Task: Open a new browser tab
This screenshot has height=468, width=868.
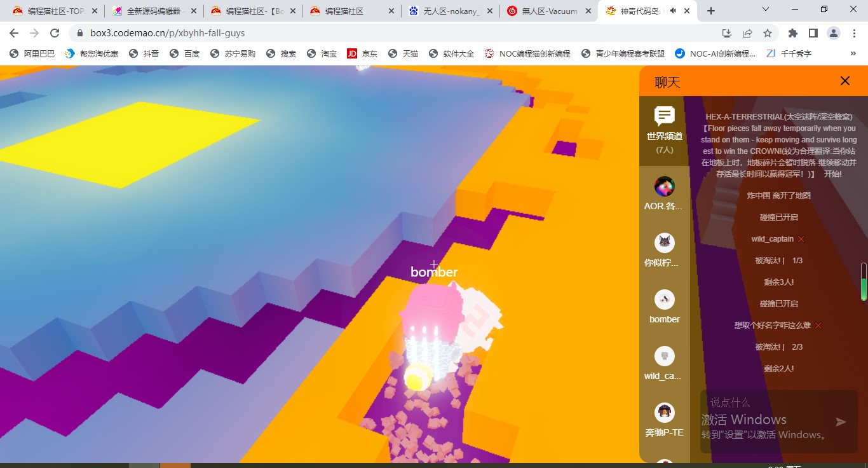Action: (x=711, y=11)
